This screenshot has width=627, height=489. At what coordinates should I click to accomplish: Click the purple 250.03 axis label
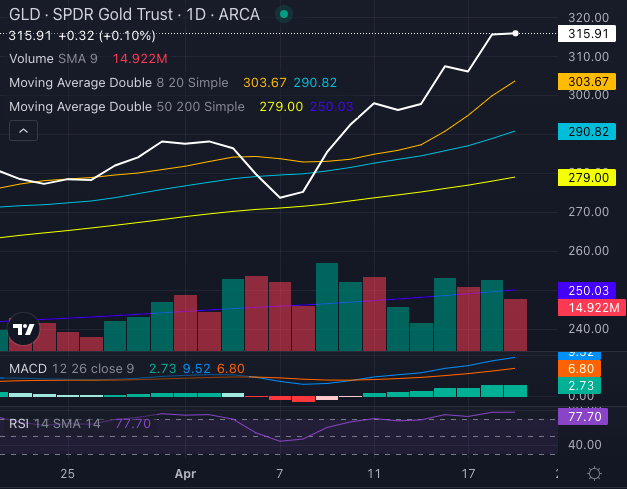click(589, 290)
